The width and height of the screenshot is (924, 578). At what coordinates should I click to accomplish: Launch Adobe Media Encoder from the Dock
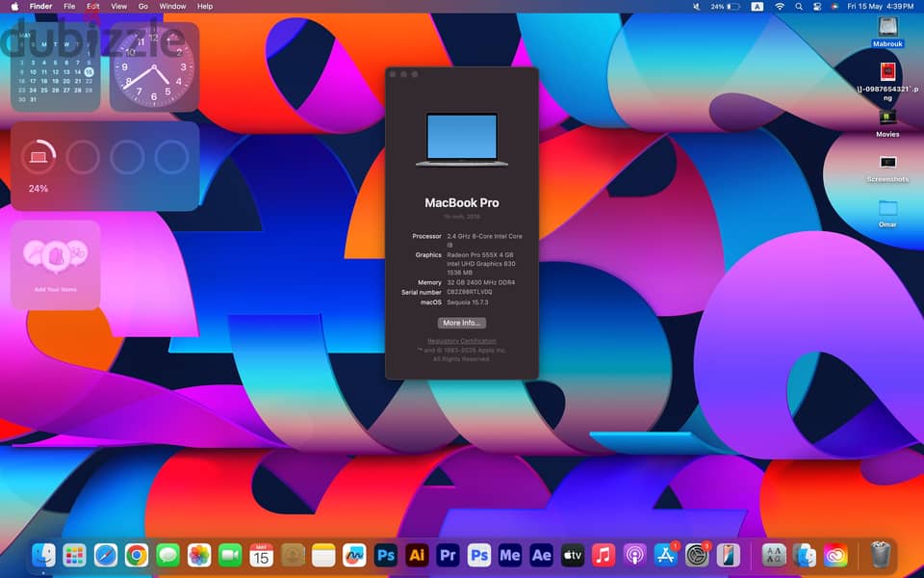(510, 555)
